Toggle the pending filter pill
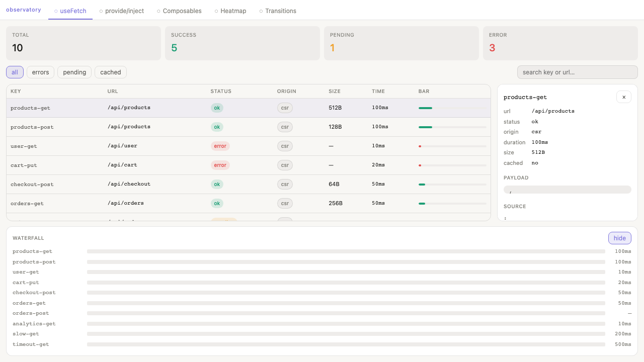644x362 pixels. pos(74,72)
